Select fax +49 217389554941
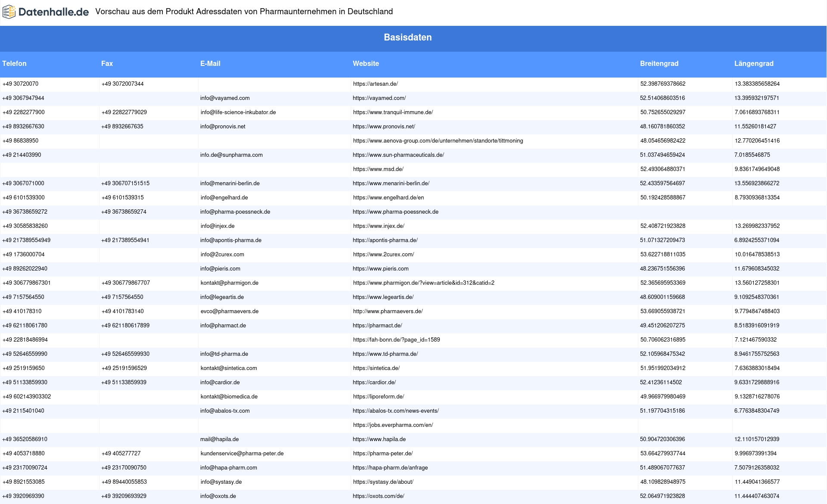 125,240
